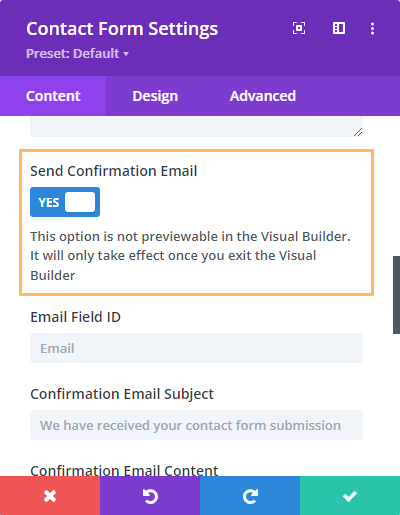Viewport: 400px width, 515px height.
Task: Switch to the Advanced tab
Action: (263, 96)
